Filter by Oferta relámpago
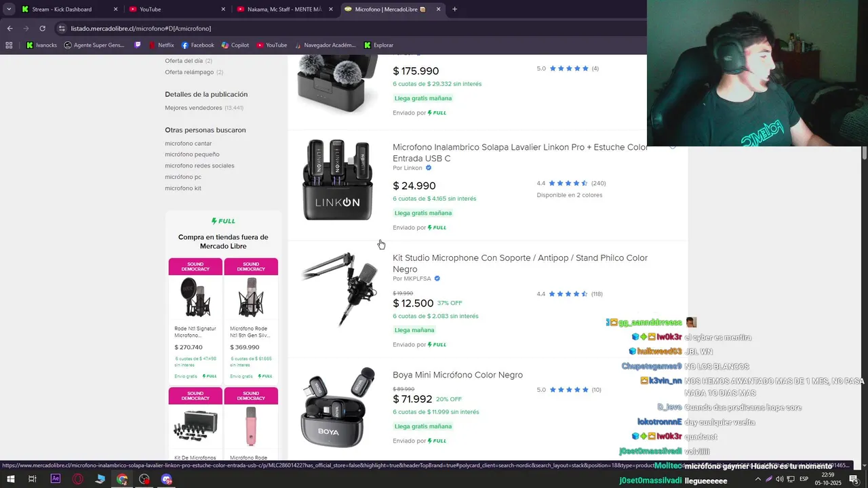This screenshot has width=868, height=488. [194, 72]
